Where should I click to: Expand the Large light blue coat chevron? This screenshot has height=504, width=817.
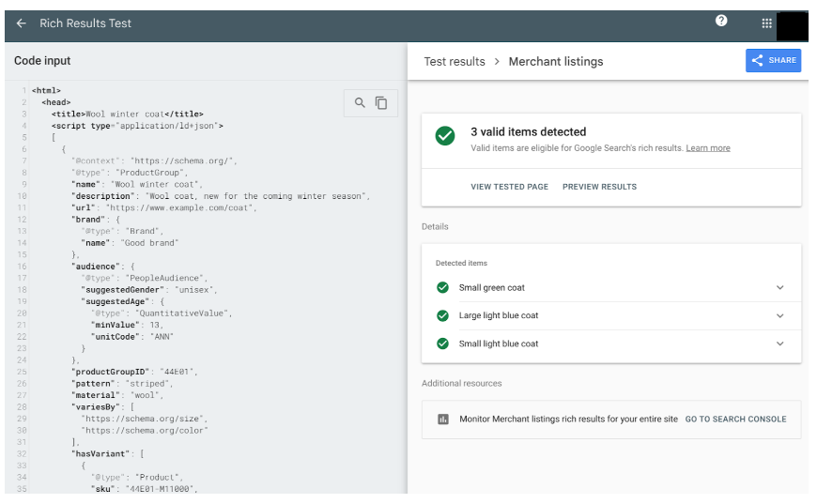click(x=780, y=315)
